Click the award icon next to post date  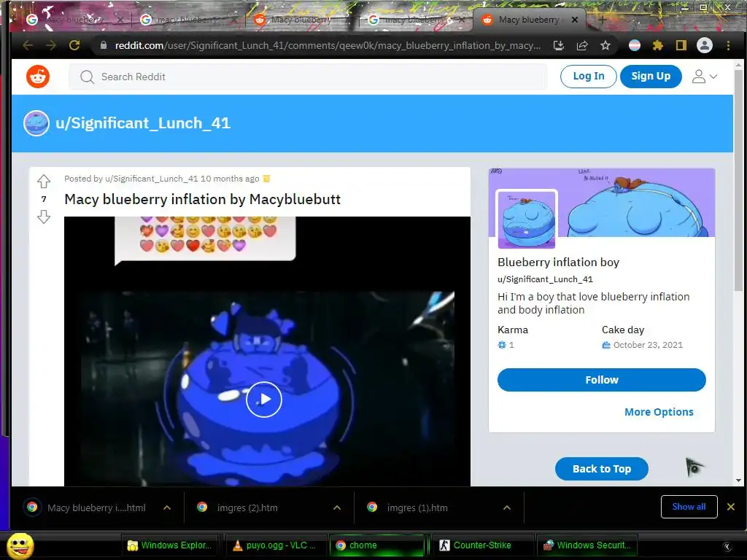[x=267, y=179]
